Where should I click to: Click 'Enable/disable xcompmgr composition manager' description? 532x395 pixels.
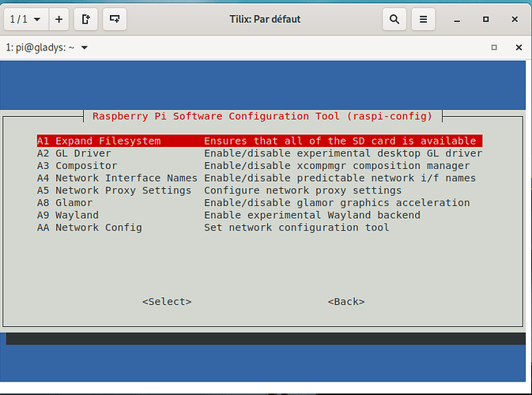337,166
